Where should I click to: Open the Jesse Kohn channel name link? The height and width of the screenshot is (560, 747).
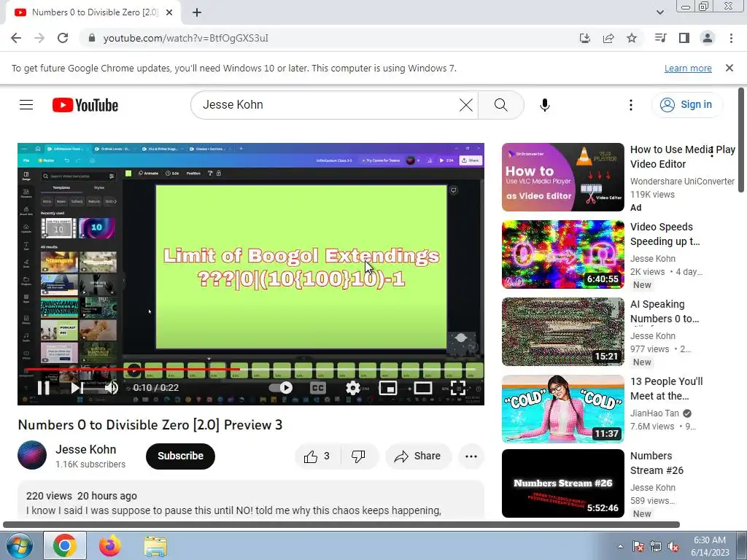[x=86, y=449]
